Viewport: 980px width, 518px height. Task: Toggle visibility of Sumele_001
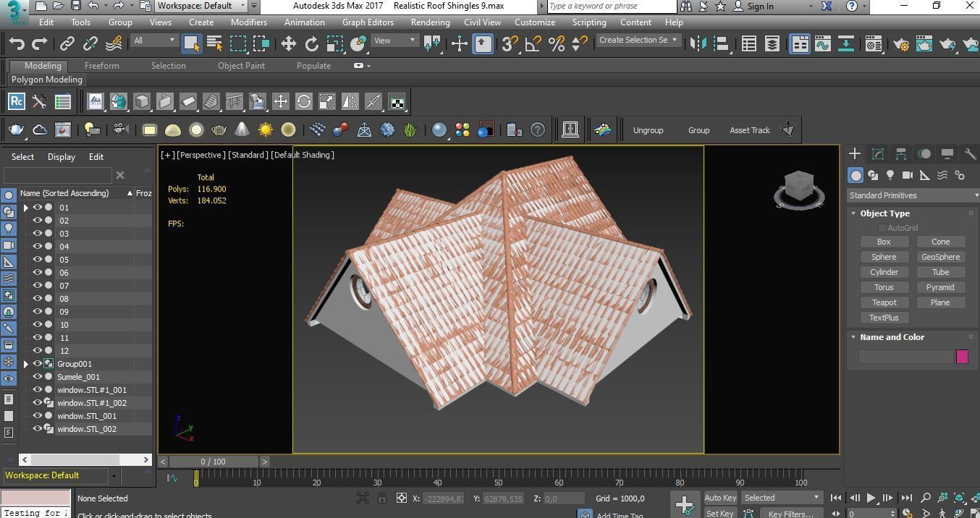click(38, 377)
